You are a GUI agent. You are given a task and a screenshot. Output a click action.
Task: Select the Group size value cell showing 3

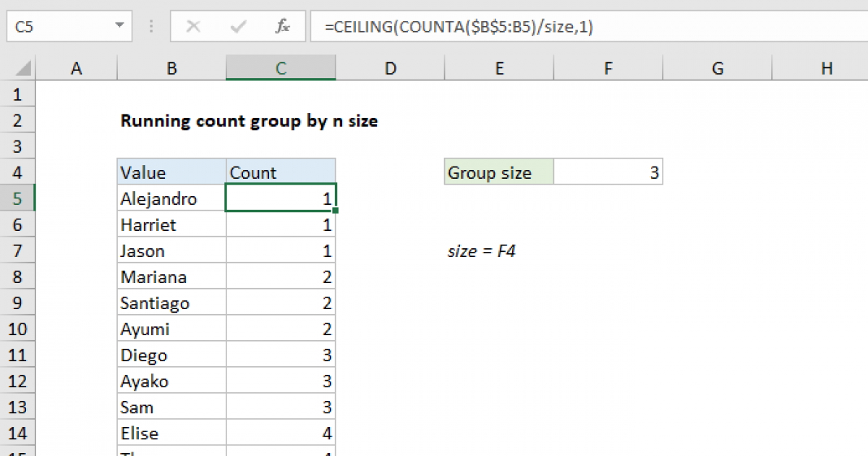click(x=608, y=172)
